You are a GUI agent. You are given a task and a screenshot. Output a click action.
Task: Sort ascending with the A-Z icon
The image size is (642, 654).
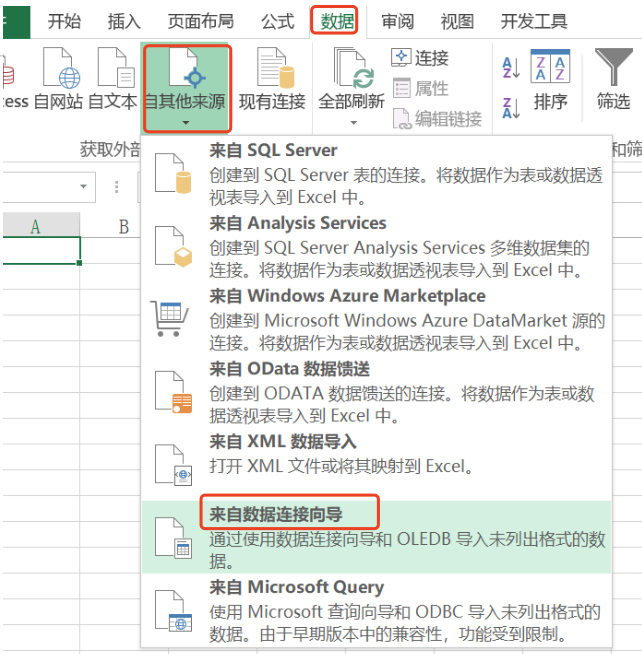[x=511, y=68]
